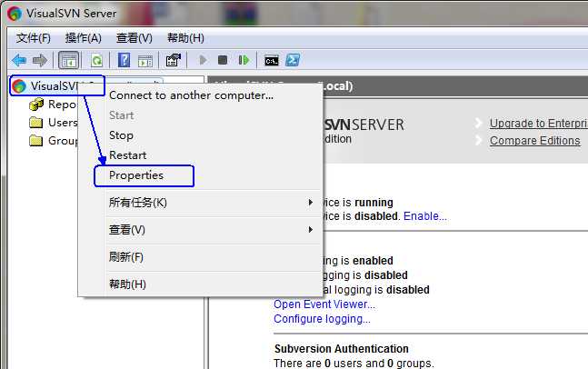The width and height of the screenshot is (588, 369).
Task: Click the Restart service toolbar icon
Action: pyautogui.click(x=244, y=60)
